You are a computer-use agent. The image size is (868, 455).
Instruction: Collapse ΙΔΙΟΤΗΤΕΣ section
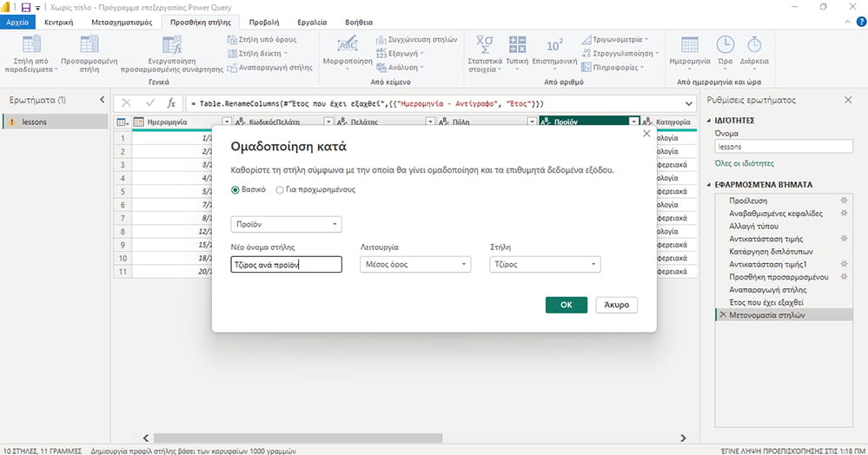coord(709,120)
